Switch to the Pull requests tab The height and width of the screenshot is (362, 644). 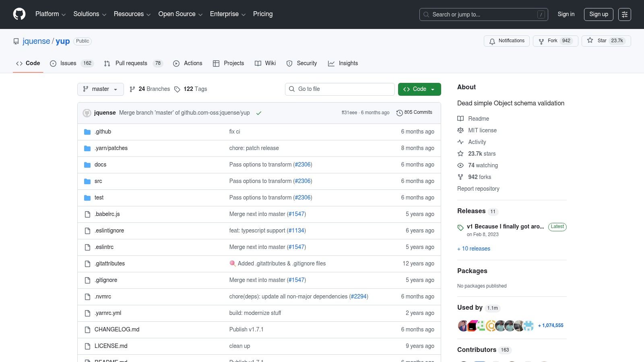(x=131, y=63)
